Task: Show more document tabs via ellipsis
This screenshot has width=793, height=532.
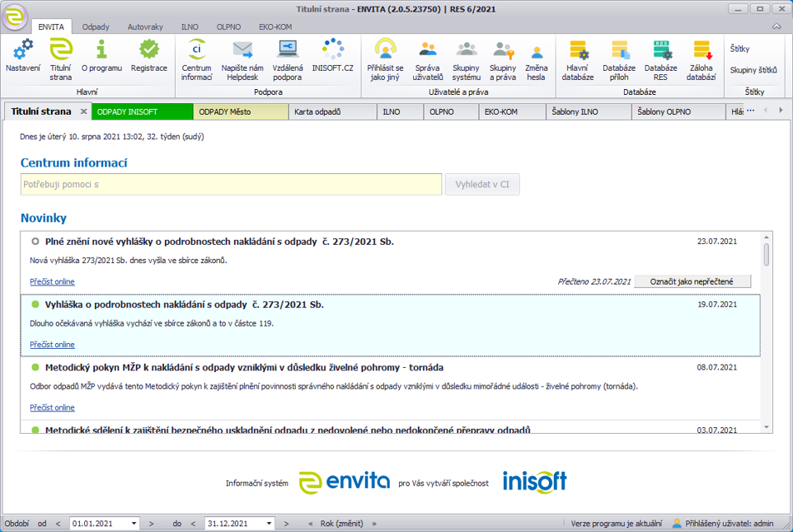Action: [751, 111]
